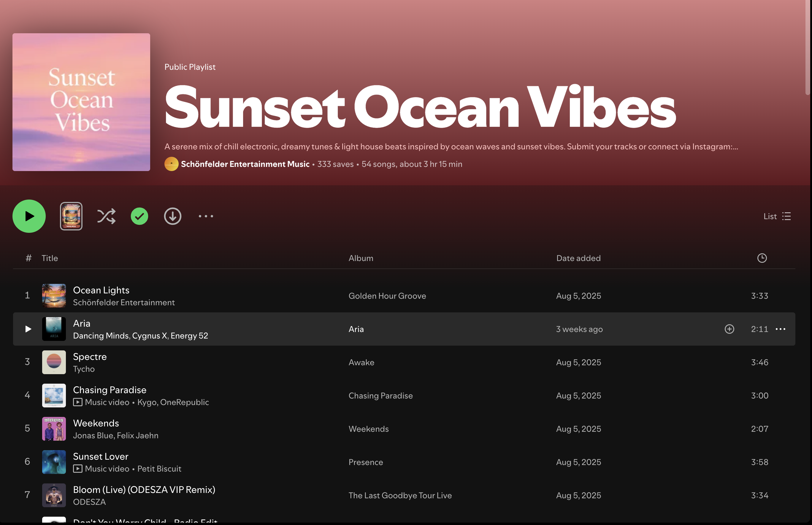Download the playlist with arrow icon
812x525 pixels.
[x=173, y=216]
